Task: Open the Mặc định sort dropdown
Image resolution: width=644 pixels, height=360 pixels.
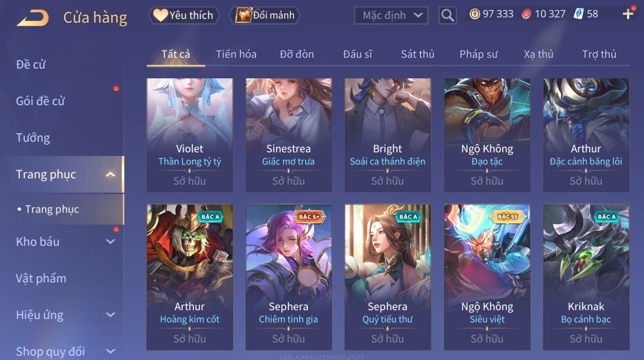Action: point(391,15)
